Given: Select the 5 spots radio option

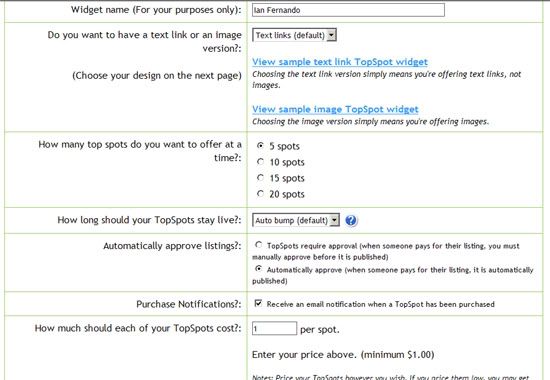Looking at the screenshot, I should 260,145.
